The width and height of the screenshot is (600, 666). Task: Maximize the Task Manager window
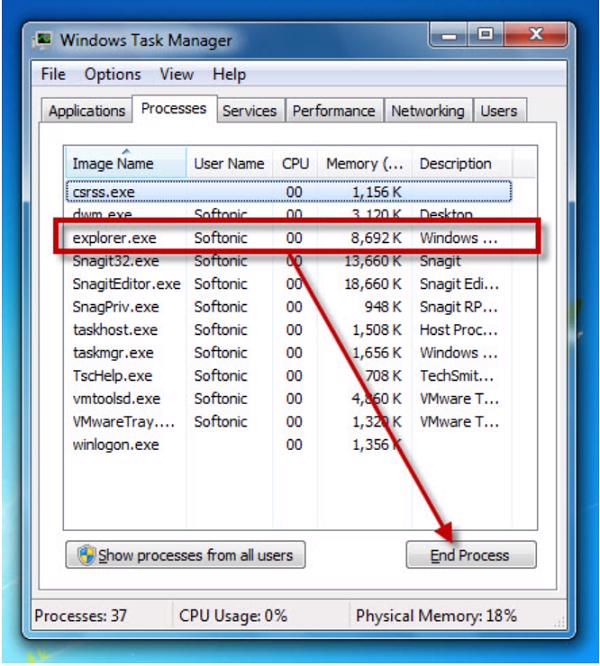pyautogui.click(x=486, y=35)
